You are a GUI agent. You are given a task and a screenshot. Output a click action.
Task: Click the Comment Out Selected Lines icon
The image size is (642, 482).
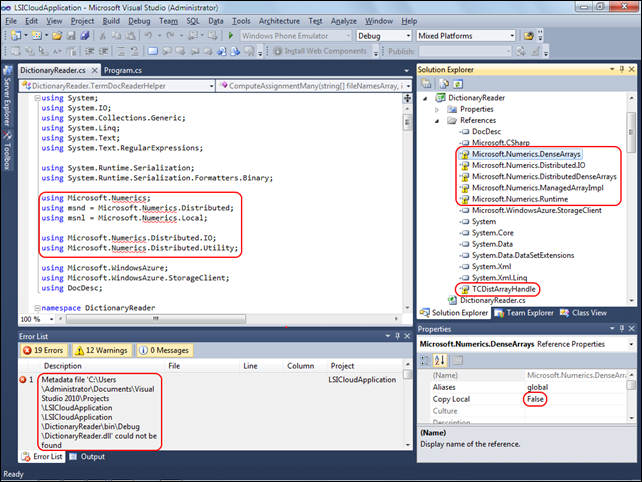[121, 51]
